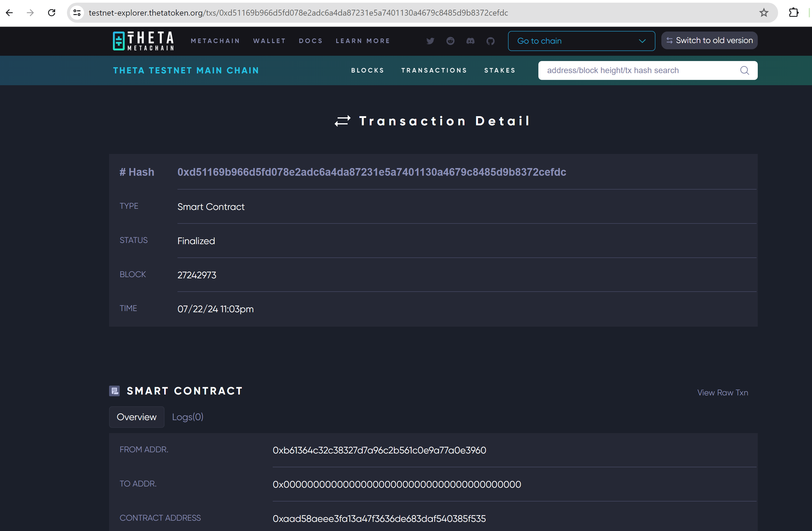This screenshot has width=812, height=531.
Task: Click the Go to chain chevron arrow
Action: 642,41
